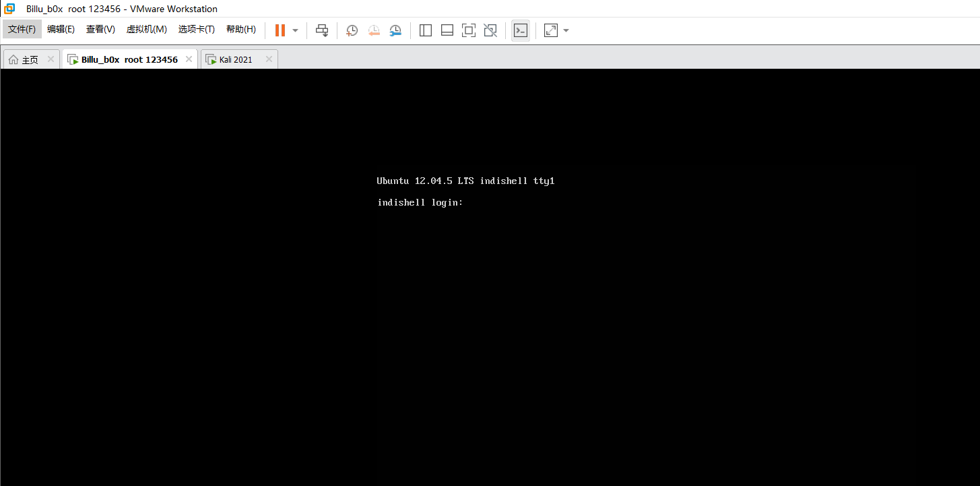Click the VMware Workstation title bar app icon

click(x=9, y=9)
